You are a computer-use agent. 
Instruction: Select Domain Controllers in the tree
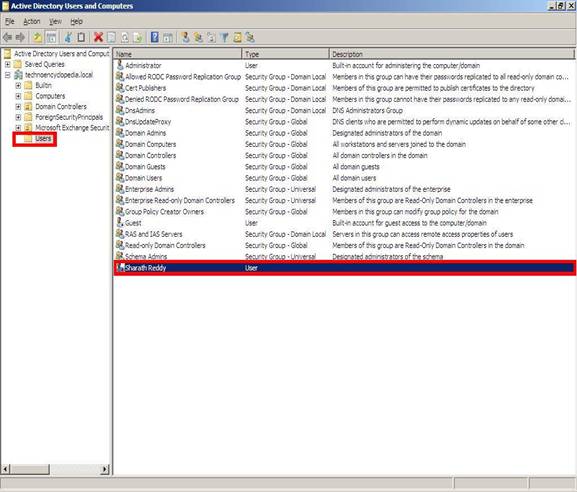pyautogui.click(x=61, y=107)
